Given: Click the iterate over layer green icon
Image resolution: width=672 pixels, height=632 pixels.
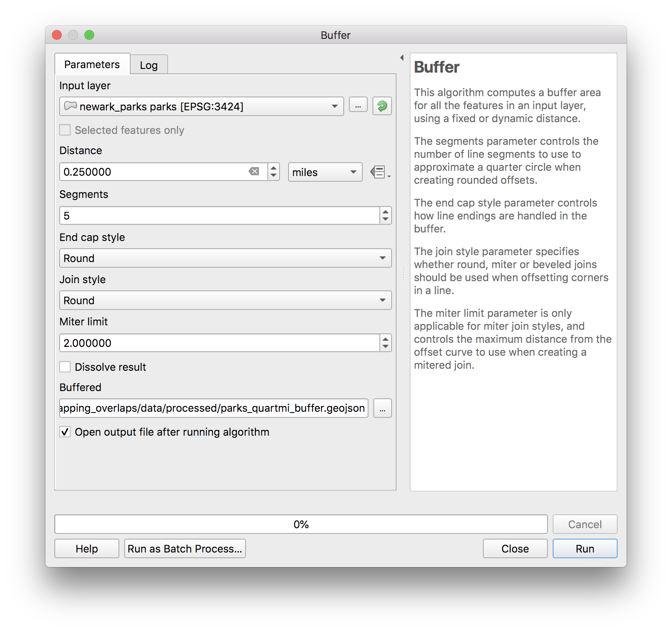Looking at the screenshot, I should pos(382,106).
